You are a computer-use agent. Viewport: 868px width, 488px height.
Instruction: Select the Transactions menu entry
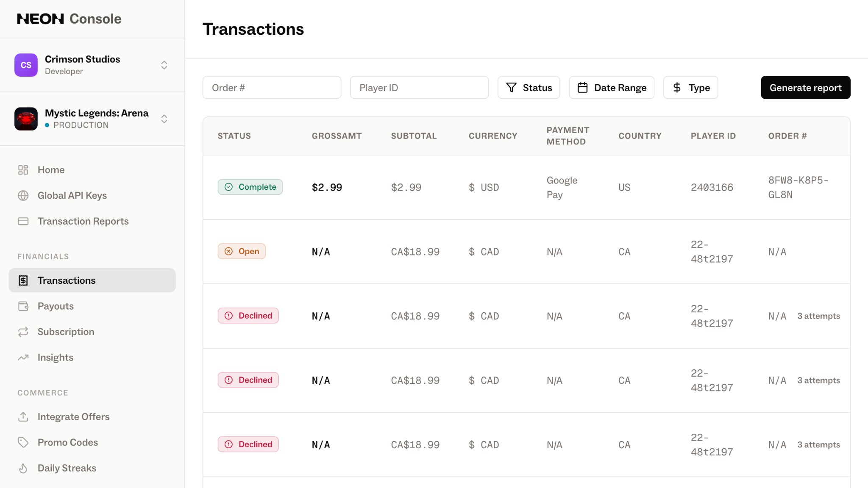click(66, 280)
